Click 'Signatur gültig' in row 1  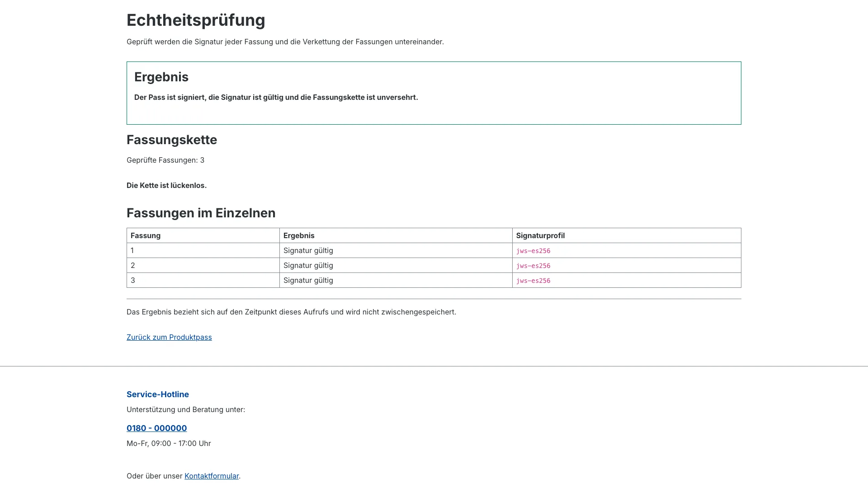click(308, 250)
